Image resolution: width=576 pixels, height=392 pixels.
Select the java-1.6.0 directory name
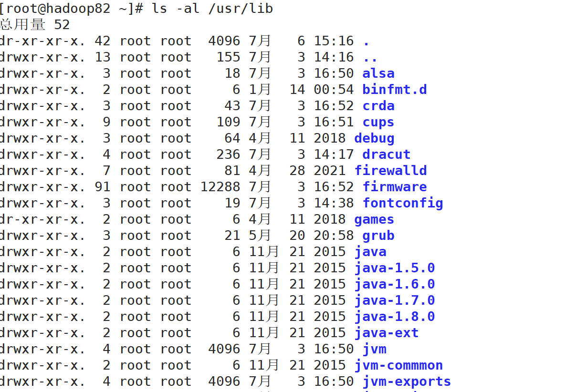point(394,284)
